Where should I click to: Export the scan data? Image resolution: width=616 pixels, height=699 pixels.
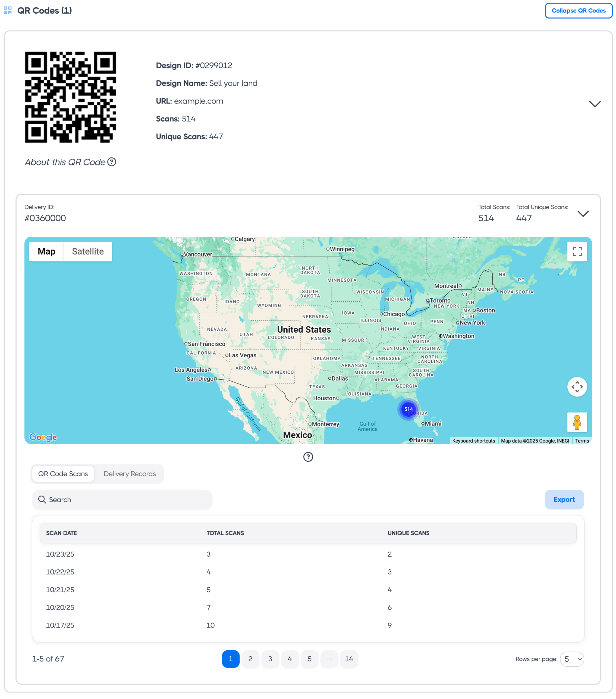pyautogui.click(x=564, y=500)
